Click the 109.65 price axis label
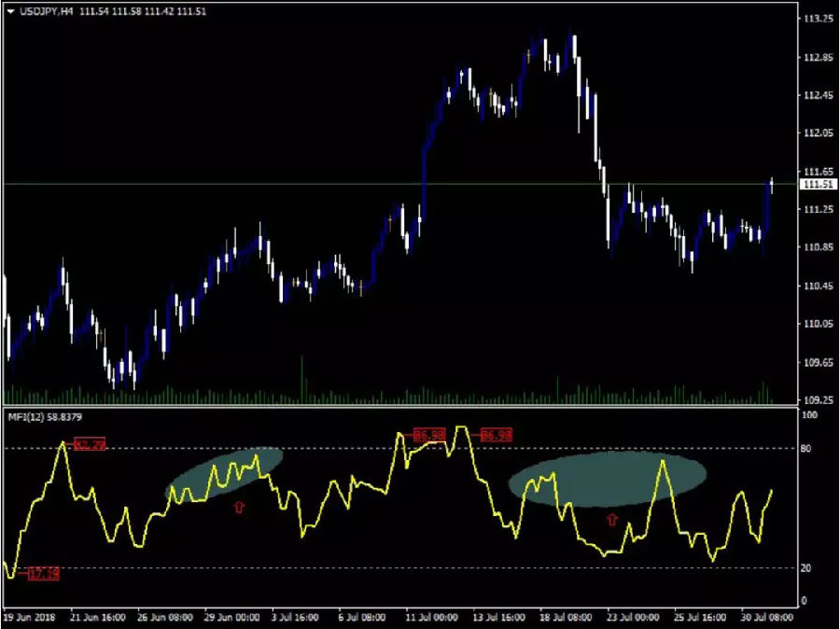The width and height of the screenshot is (840, 629). [x=819, y=362]
